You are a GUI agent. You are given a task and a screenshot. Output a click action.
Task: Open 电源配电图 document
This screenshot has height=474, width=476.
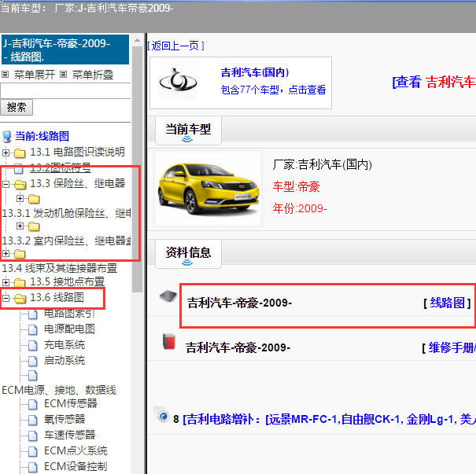pyautogui.click(x=69, y=329)
